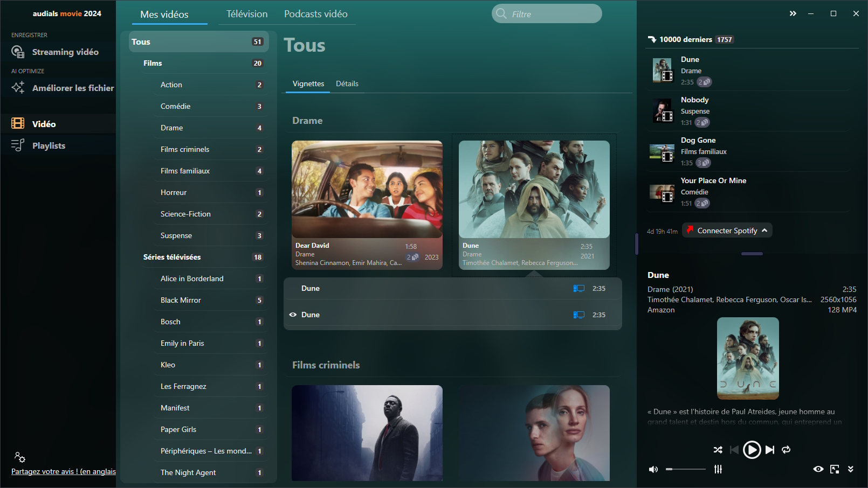The image size is (868, 488).
Task: Open copies badge on Your Place Or Mine
Action: point(702,203)
